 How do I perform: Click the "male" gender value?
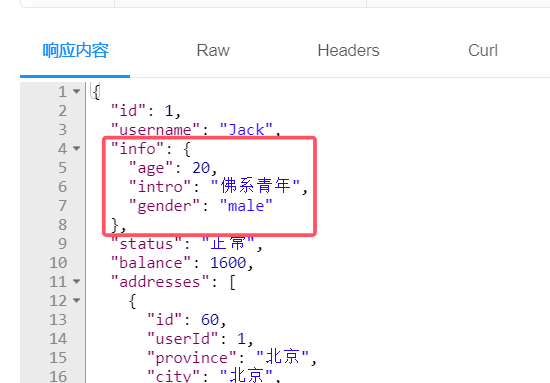pyautogui.click(x=246, y=206)
